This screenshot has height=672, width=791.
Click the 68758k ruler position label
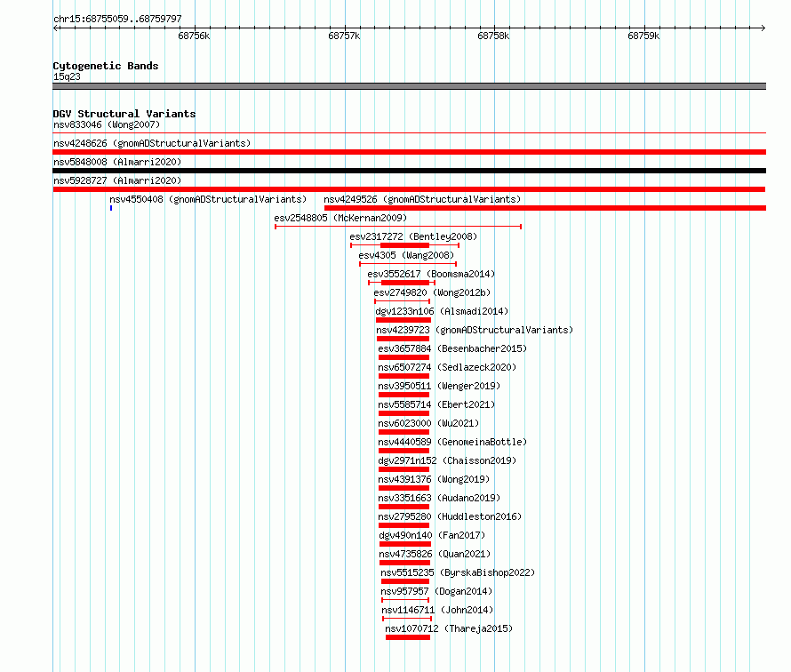tap(493, 36)
